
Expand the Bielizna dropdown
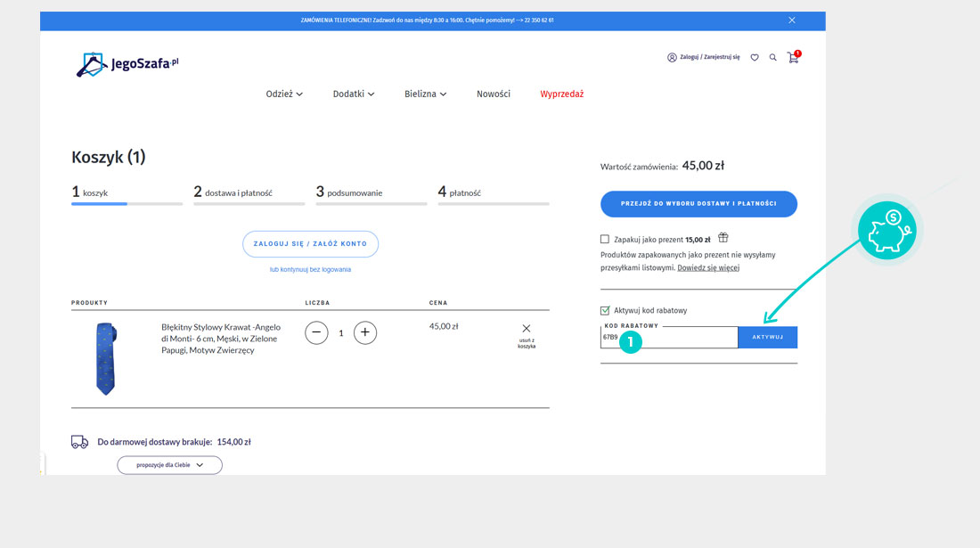pyautogui.click(x=425, y=94)
